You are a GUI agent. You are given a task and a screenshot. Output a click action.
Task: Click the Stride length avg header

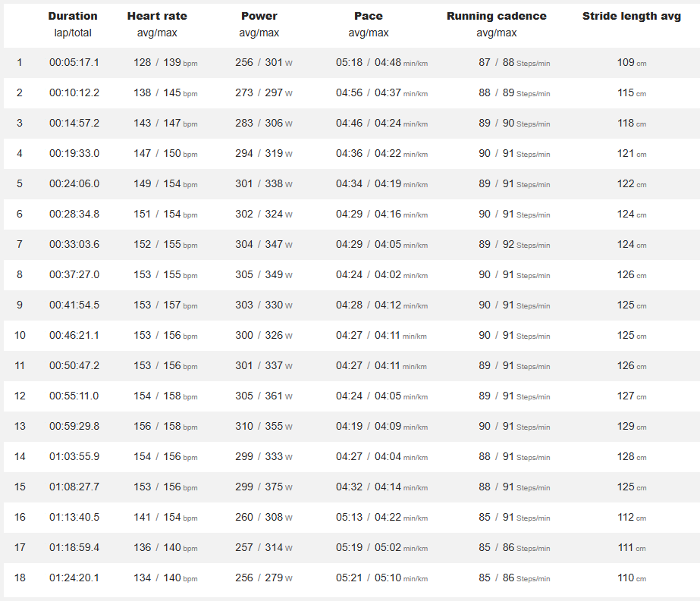[x=632, y=16]
